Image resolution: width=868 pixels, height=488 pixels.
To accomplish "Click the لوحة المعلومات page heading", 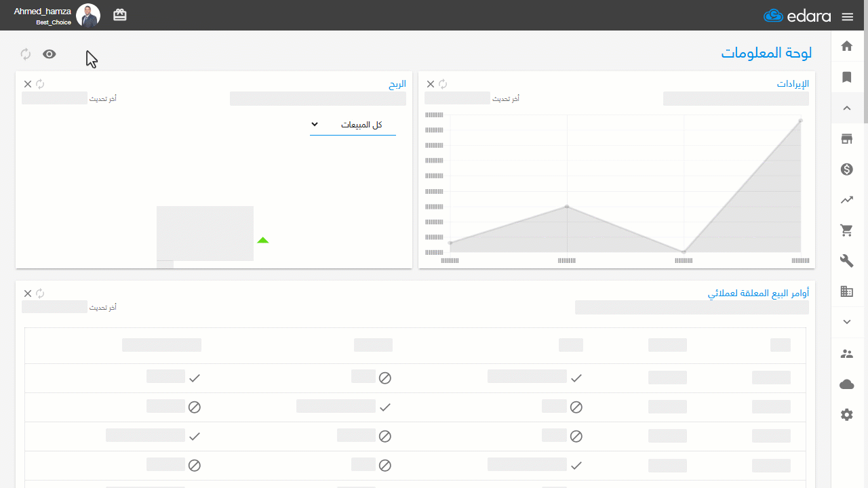I will [x=766, y=53].
